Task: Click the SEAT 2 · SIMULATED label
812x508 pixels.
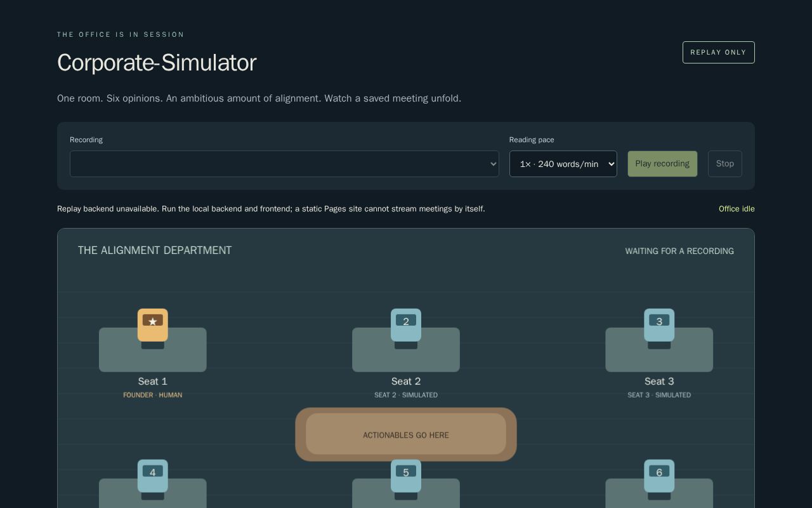Action: tap(406, 395)
